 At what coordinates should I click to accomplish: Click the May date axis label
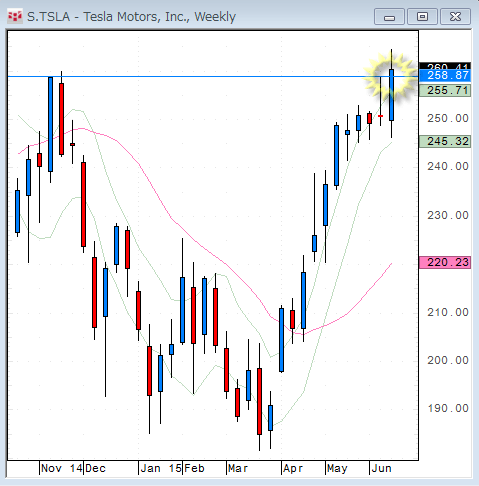(x=337, y=468)
